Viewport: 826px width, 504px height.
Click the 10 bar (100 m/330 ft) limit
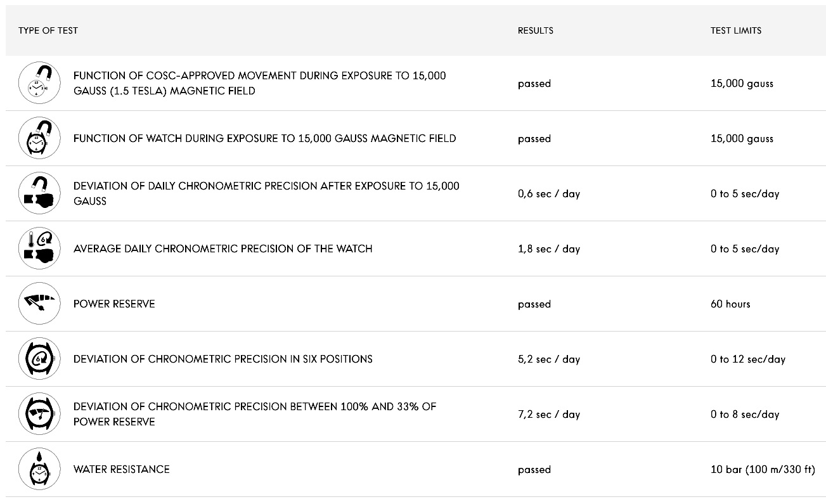point(763,470)
